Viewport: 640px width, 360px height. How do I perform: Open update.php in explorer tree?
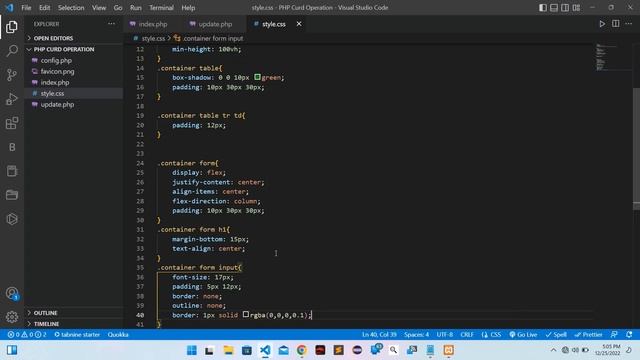73,104
